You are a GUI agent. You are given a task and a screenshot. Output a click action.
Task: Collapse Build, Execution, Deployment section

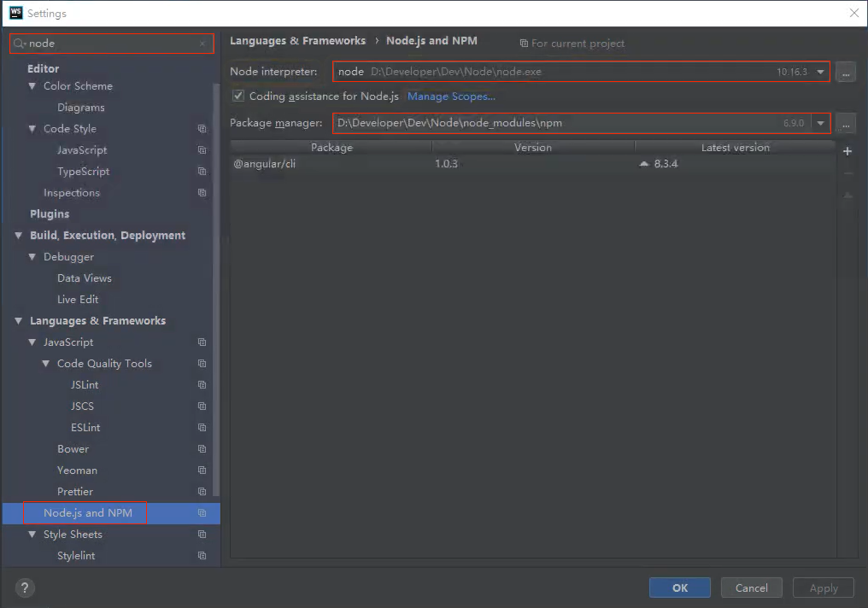pyautogui.click(x=18, y=236)
